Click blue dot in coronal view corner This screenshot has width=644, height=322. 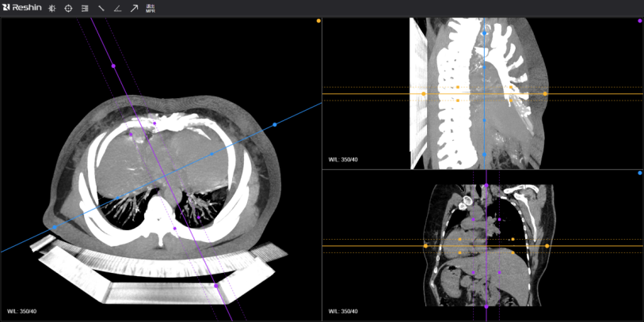(x=639, y=172)
